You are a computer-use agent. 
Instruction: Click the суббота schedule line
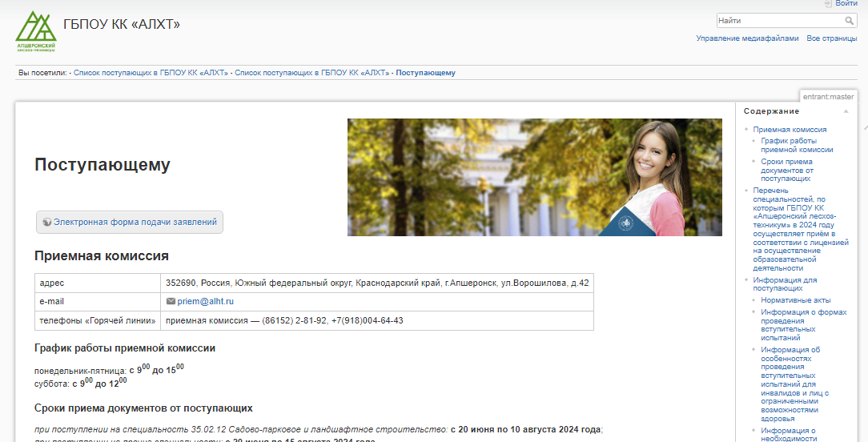pos(80,382)
